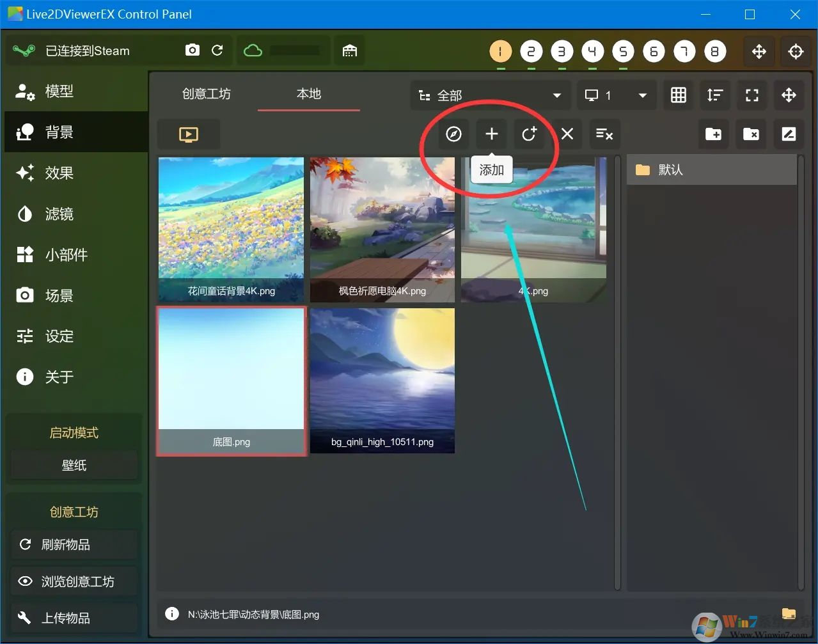Screen dimensions: 818x644
Task: Click the new folder icon above the 默认 panel
Action: click(x=714, y=134)
